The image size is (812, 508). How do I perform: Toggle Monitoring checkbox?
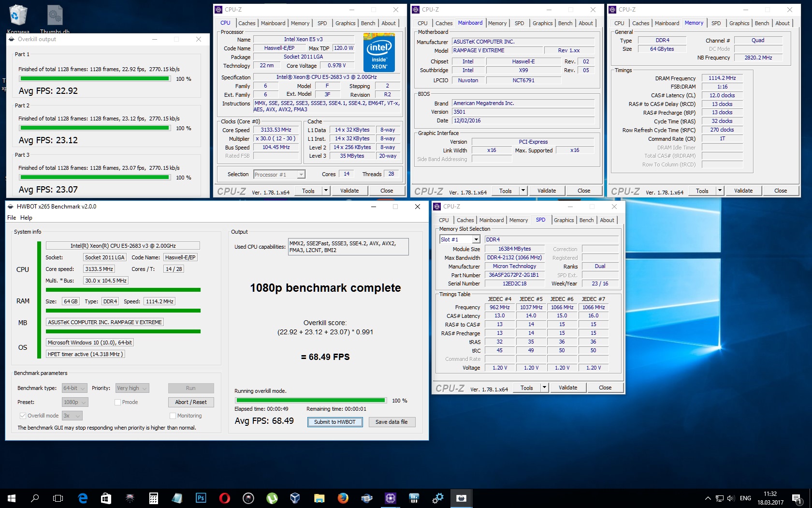tap(173, 416)
